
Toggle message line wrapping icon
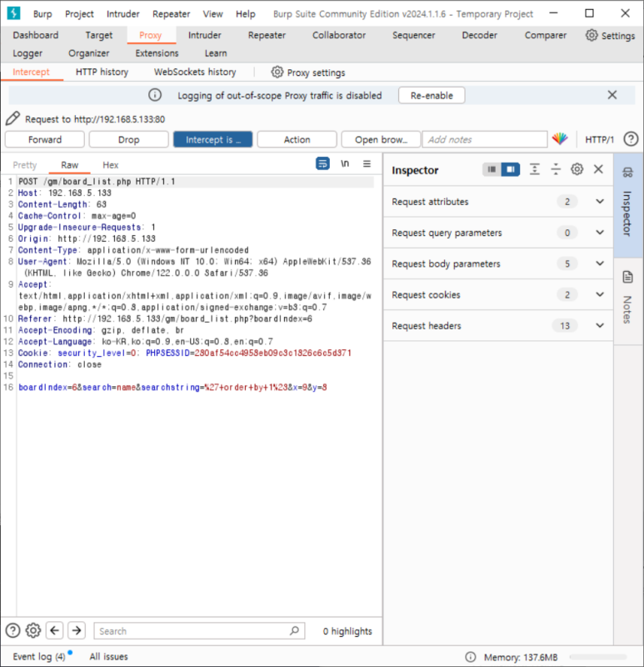(x=322, y=163)
